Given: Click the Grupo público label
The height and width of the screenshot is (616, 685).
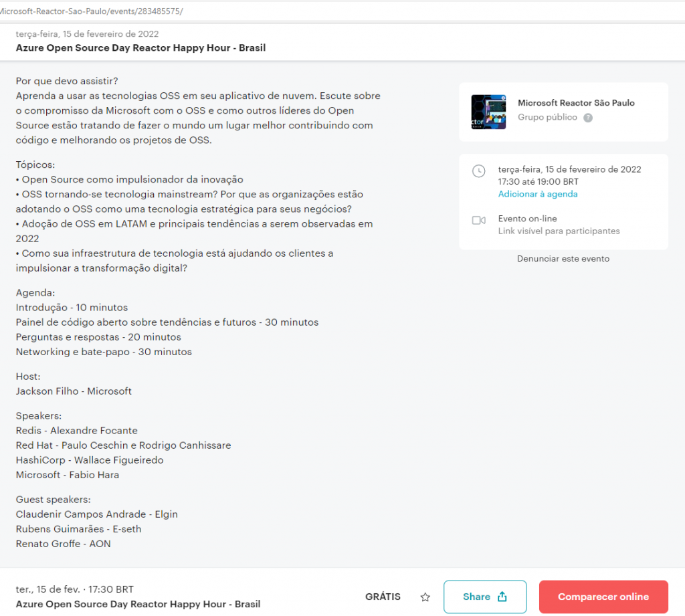Looking at the screenshot, I should coord(547,117).
